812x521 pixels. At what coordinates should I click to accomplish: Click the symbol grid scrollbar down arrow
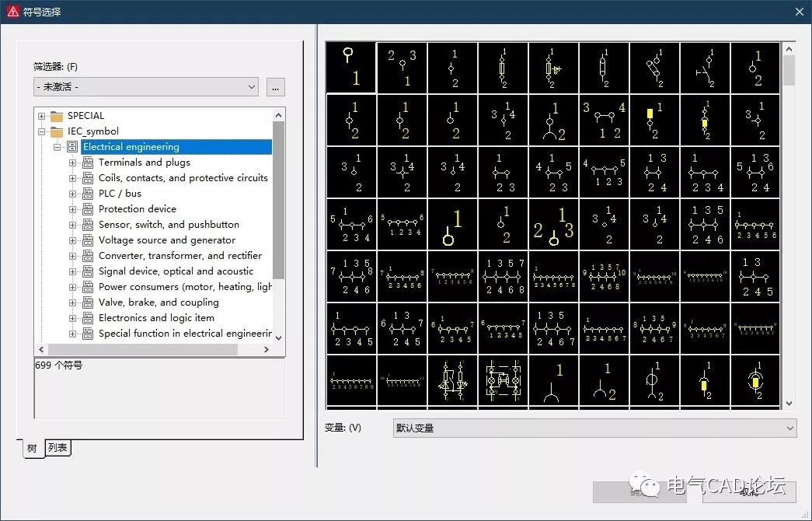(789, 404)
